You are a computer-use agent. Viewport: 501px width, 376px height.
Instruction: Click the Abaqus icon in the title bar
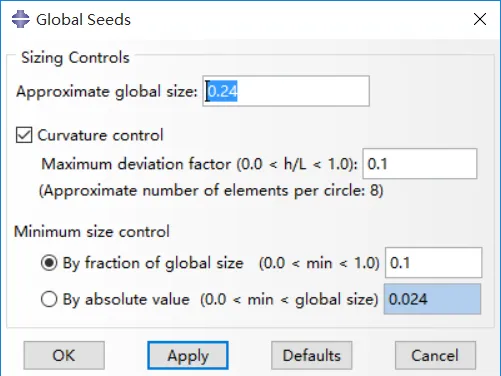[x=21, y=19]
